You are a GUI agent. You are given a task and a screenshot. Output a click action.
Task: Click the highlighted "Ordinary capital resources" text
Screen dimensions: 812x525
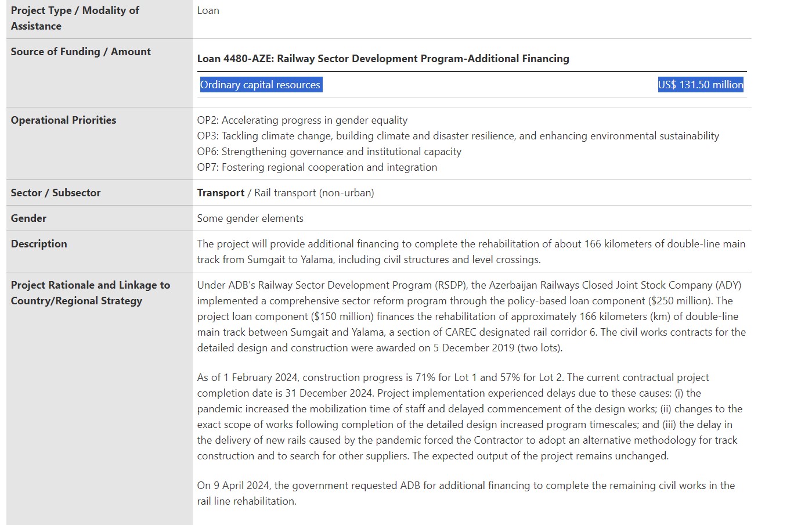click(260, 85)
